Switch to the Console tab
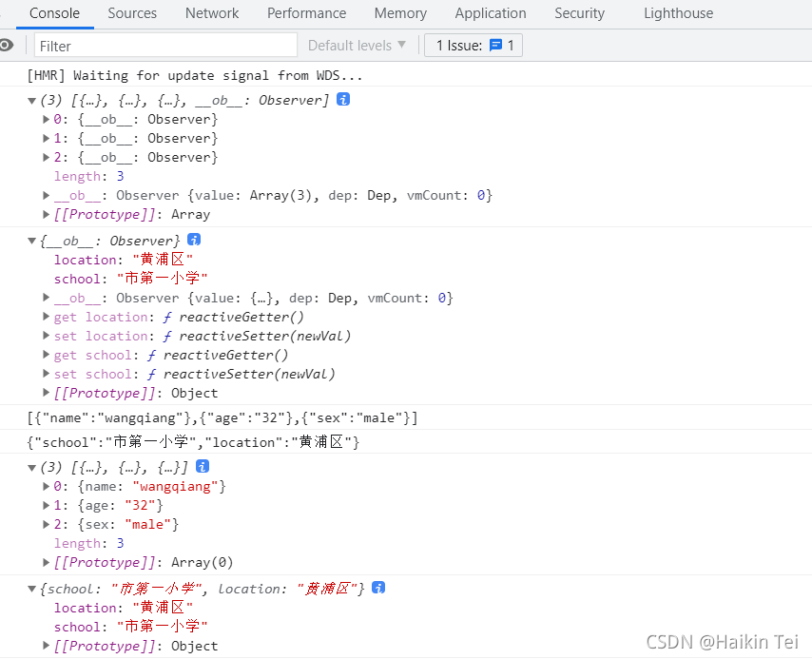812x659 pixels. pyautogui.click(x=54, y=13)
